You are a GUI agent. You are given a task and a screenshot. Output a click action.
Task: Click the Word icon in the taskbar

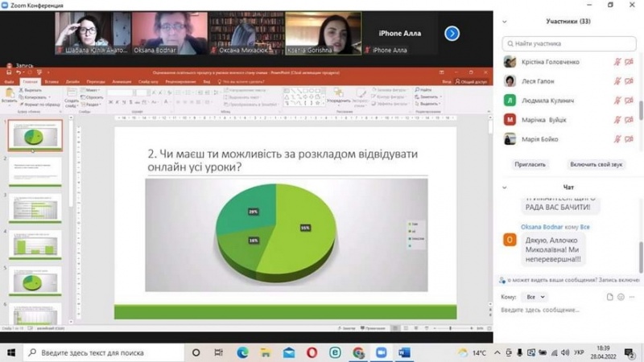[404, 352]
